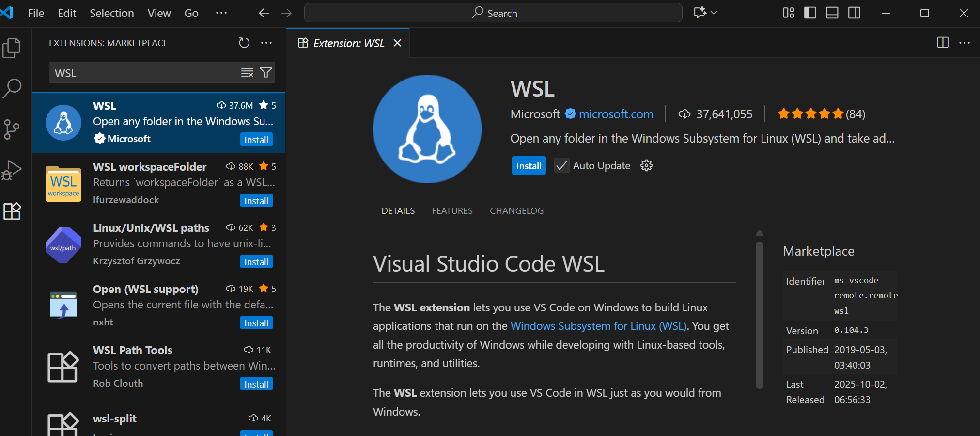Select WSL workspaceFolder in results list
980x436 pixels.
tap(158, 184)
